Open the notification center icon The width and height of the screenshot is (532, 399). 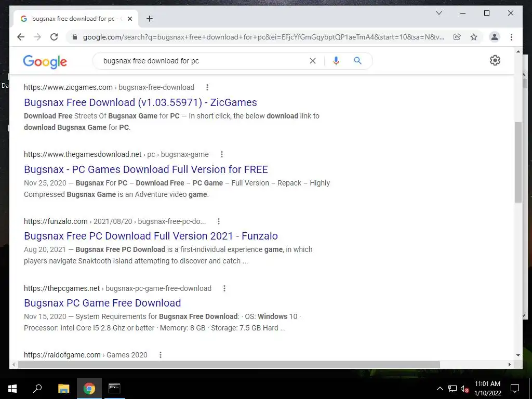click(x=515, y=389)
